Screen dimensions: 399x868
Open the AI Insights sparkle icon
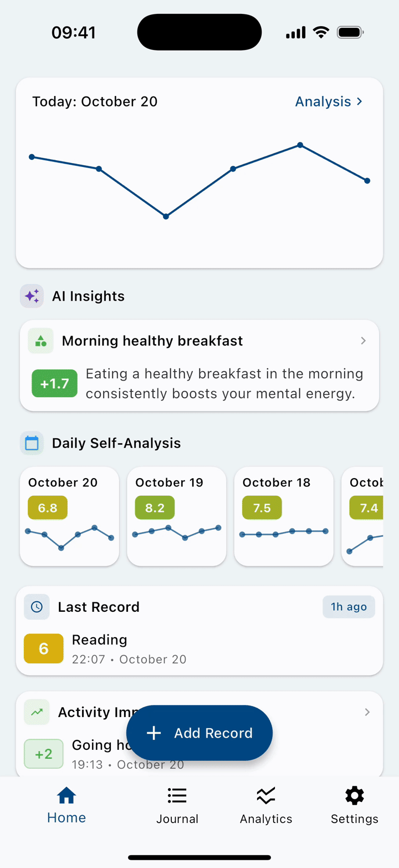pos(32,296)
